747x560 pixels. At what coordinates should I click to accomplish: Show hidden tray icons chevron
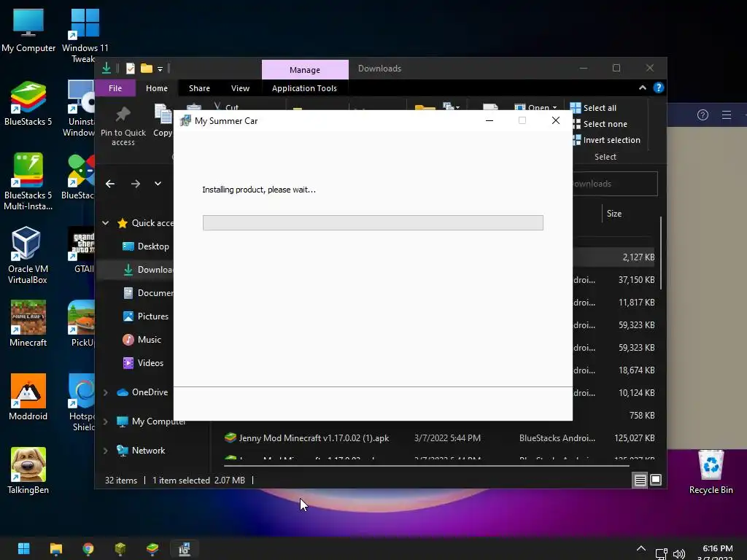tap(641, 548)
